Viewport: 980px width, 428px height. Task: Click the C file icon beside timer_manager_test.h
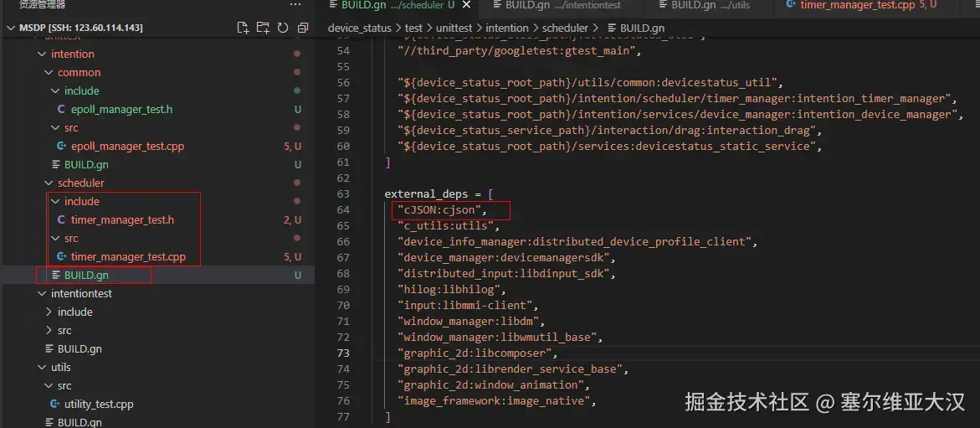coord(60,220)
